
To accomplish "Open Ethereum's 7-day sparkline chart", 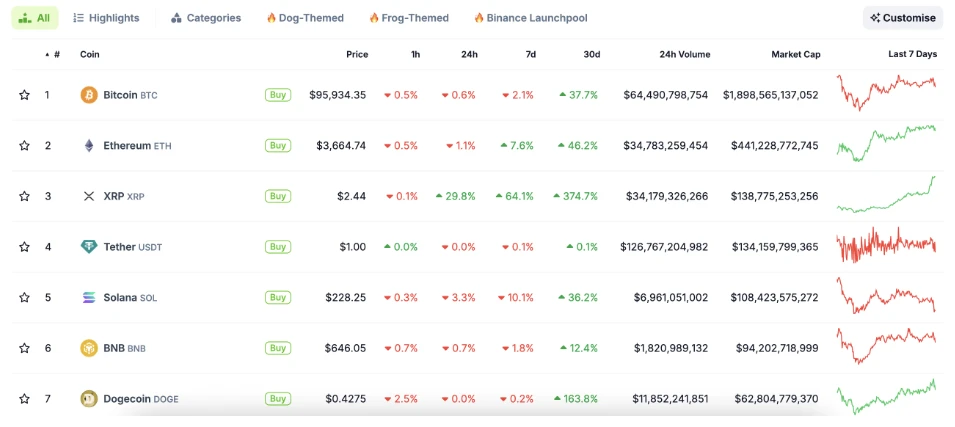I will click(886, 143).
